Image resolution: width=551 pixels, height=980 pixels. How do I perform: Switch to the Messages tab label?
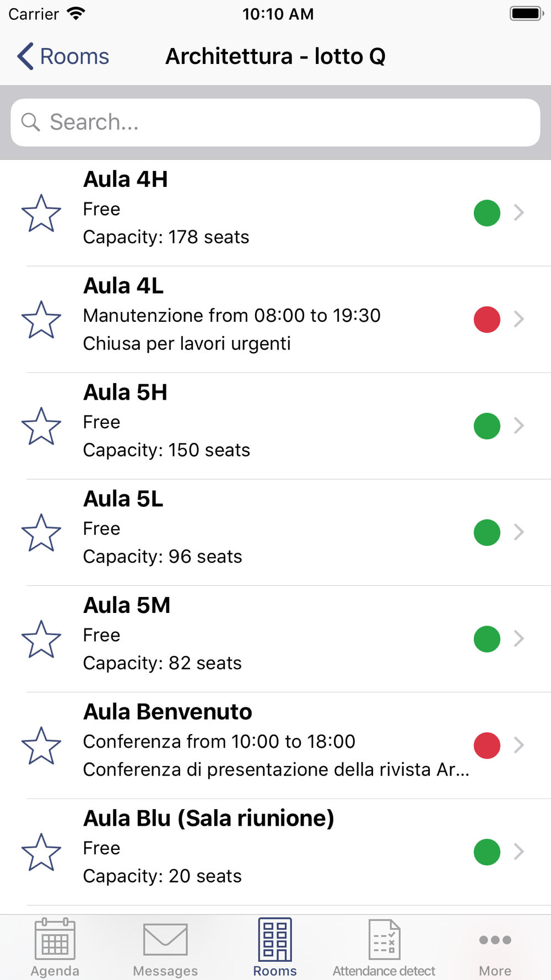165,971
